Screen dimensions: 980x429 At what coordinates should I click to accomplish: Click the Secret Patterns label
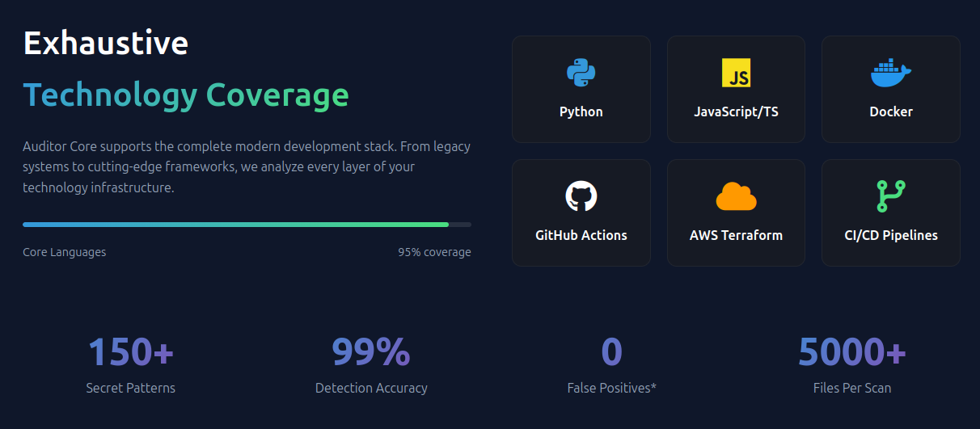tap(131, 388)
